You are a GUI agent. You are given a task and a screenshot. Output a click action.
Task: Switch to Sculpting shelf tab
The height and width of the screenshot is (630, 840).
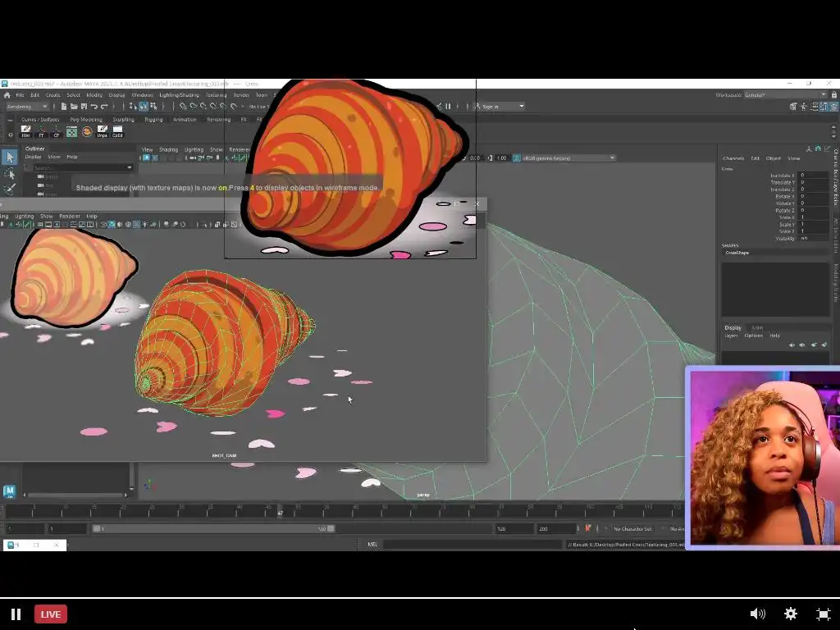123,120
